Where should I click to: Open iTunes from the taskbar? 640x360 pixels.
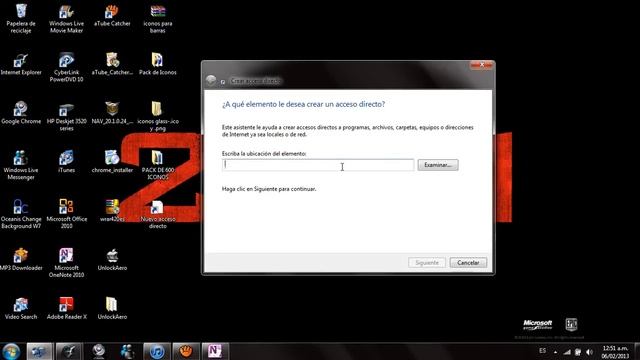tap(157, 351)
